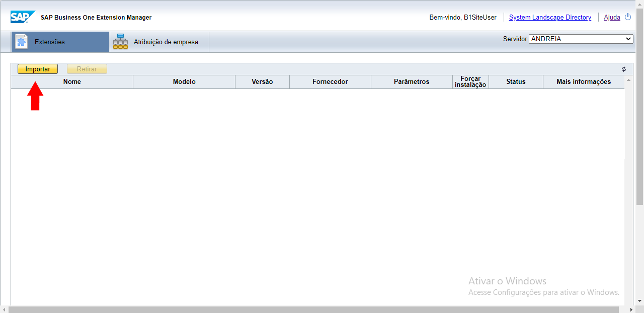Click the page scroll-down arrow
This screenshot has height=313, width=644.
[x=639, y=301]
